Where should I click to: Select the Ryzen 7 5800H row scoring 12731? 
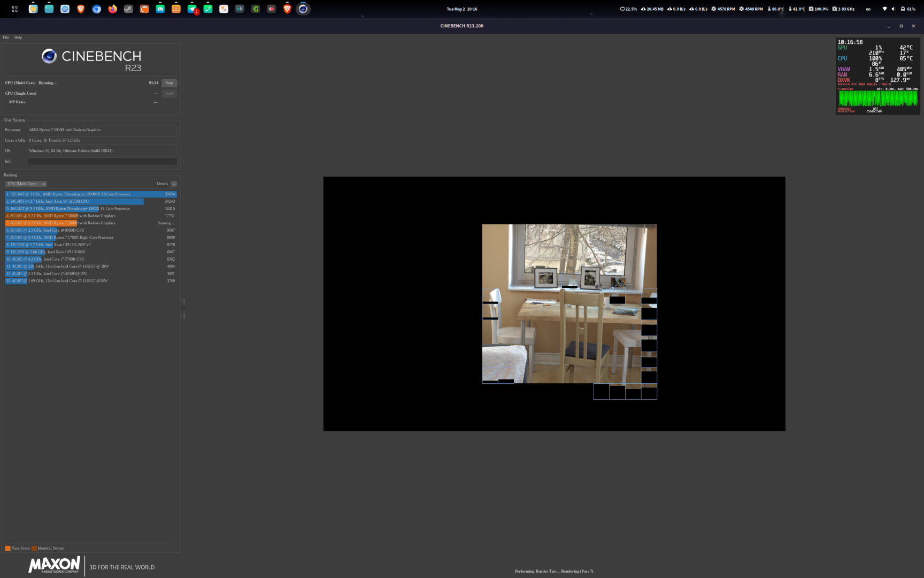click(91, 216)
